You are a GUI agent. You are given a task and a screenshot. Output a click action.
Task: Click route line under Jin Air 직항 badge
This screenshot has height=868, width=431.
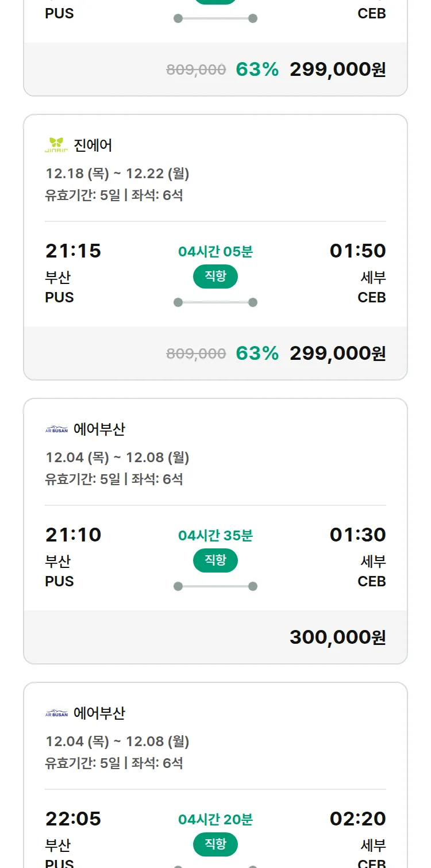(215, 302)
